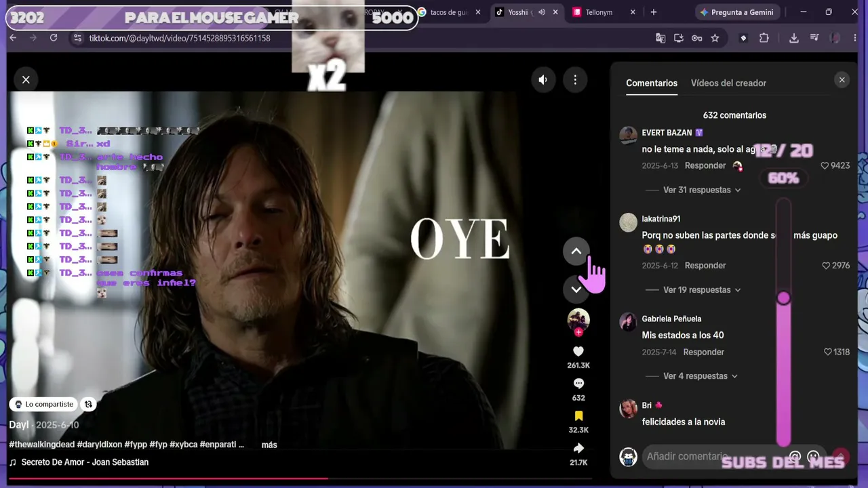Reload page with browser refresh icon
868x488 pixels.
[54, 38]
